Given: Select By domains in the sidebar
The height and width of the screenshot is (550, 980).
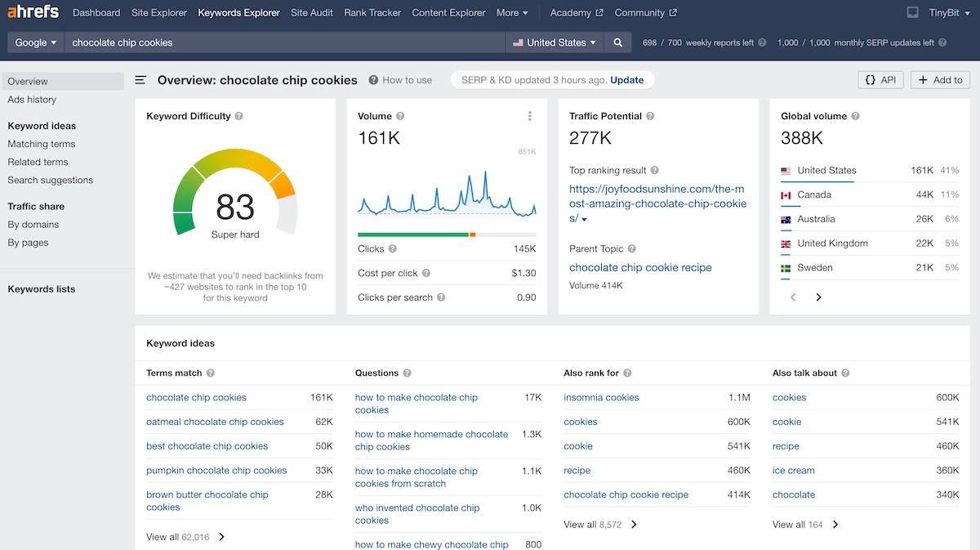Looking at the screenshot, I should tap(33, 225).
